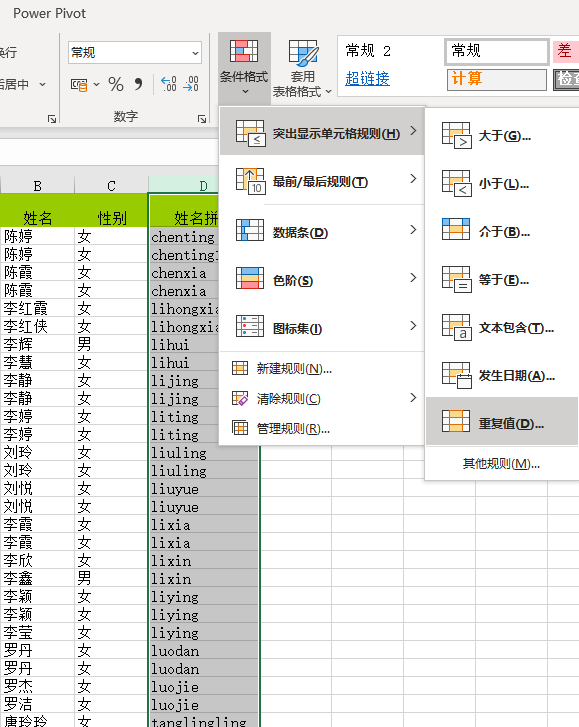
Task: Apply the 常规 2 cell style
Action: tap(390, 50)
